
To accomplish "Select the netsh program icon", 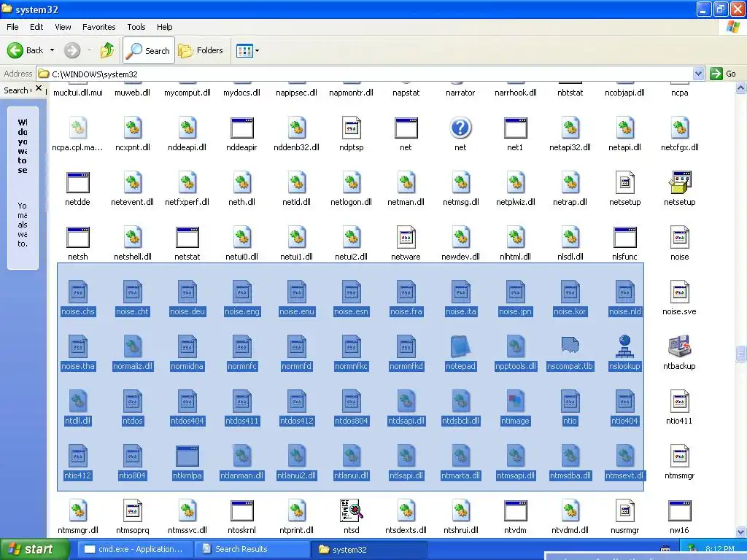I will [x=77, y=237].
